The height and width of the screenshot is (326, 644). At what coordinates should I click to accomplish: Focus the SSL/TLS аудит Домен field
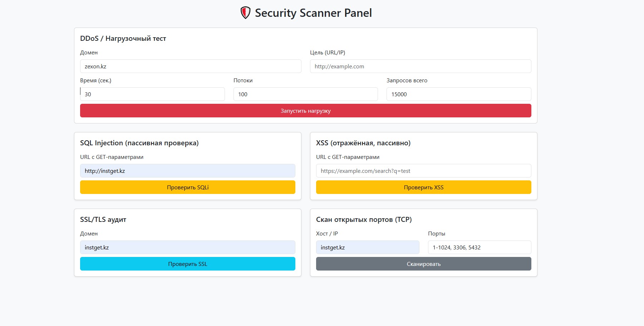[187, 247]
